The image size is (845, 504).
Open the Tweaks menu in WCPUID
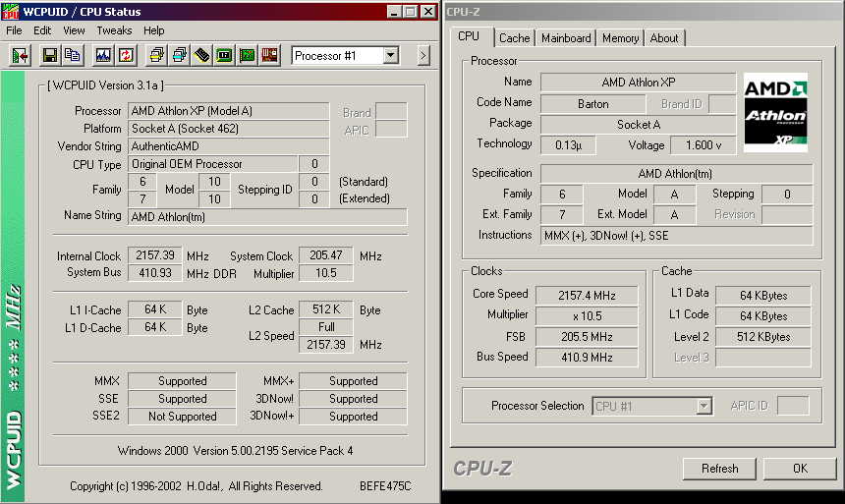114,30
